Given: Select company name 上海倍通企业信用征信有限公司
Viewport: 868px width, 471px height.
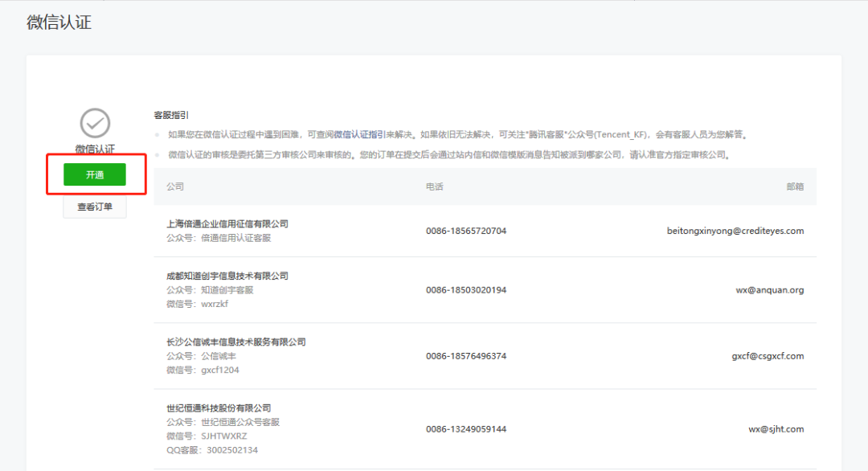Looking at the screenshot, I should [x=227, y=223].
